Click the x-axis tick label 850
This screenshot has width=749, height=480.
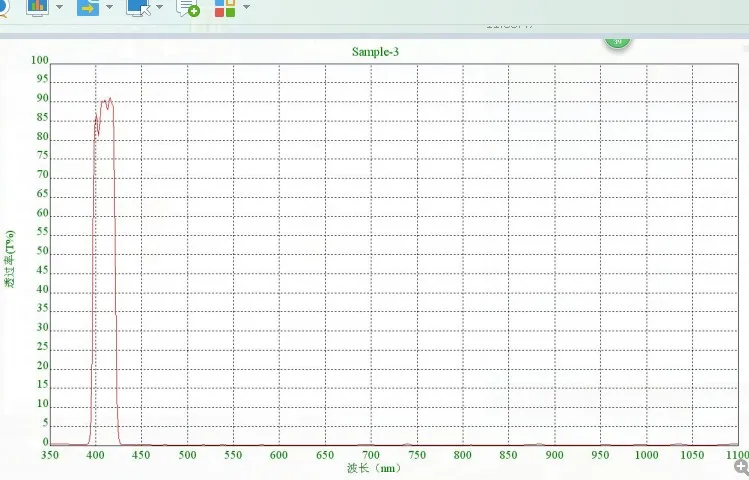[508, 455]
